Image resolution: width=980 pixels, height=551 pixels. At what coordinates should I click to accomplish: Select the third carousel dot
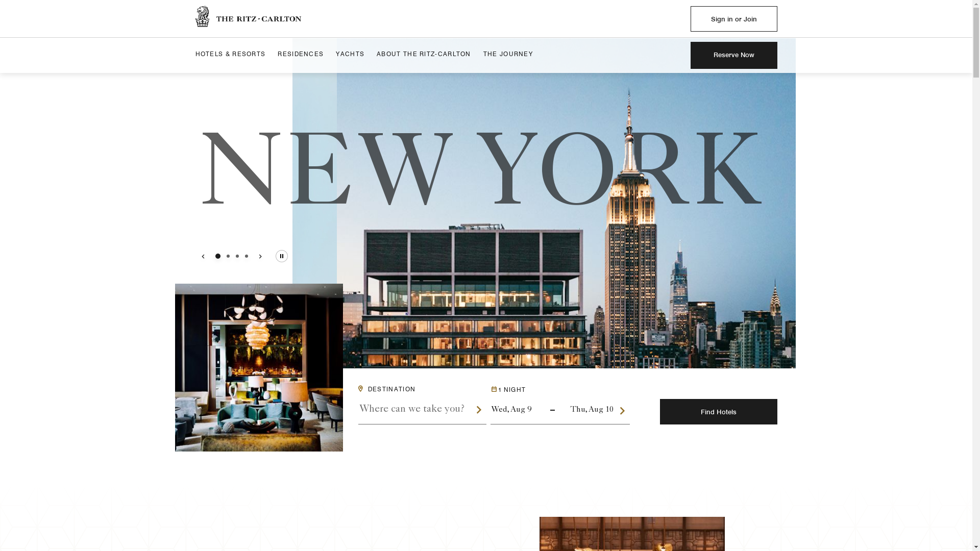coord(237,256)
